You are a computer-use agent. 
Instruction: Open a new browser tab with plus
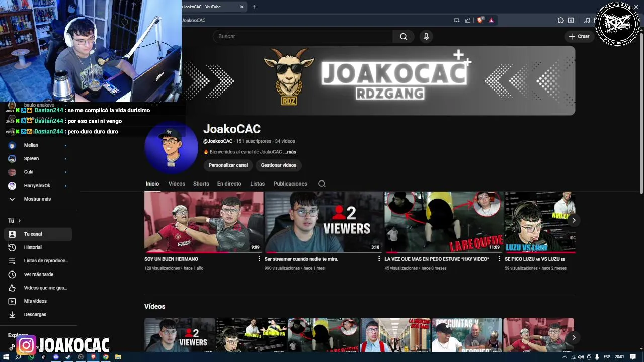pos(254,7)
